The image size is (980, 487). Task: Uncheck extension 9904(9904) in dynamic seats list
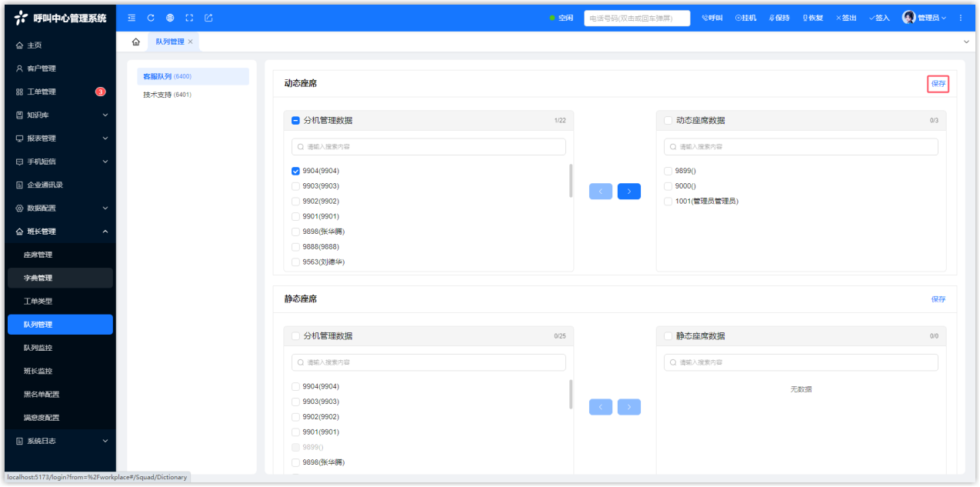pos(296,171)
